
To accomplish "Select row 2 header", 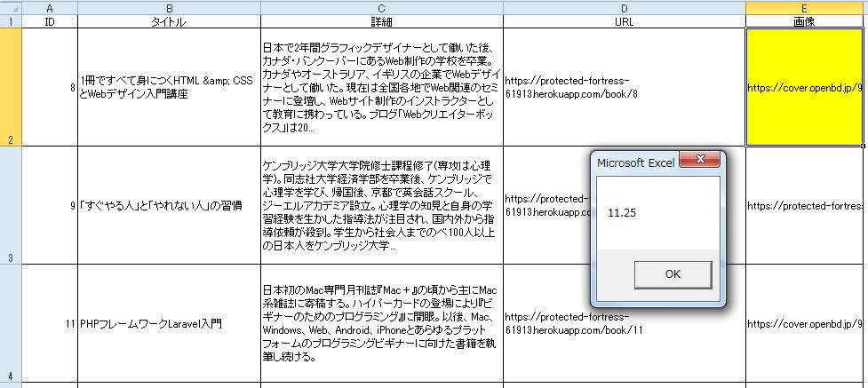I will (11, 87).
